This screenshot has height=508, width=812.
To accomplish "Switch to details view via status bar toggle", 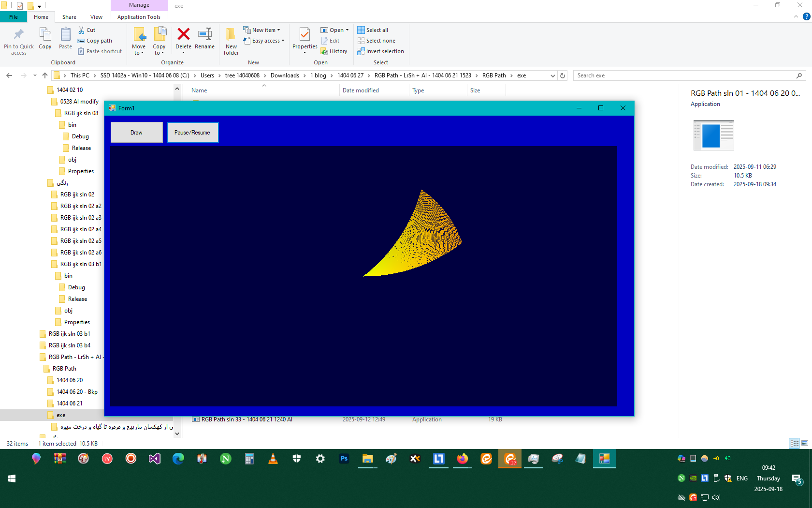I will 793,443.
